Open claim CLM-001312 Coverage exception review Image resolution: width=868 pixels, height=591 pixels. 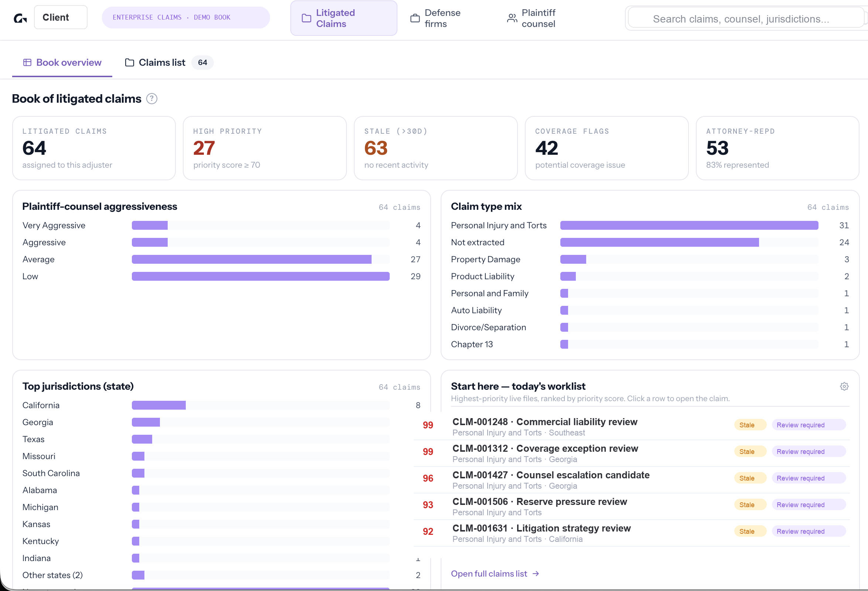click(x=632, y=453)
